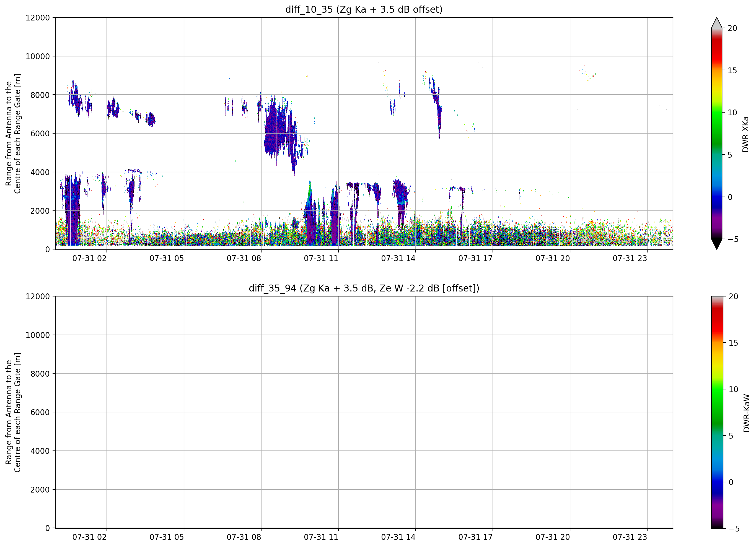Image resolution: width=756 pixels, height=547 pixels.
Task: Click the '07-31 23' x-axis label in the bottom plot
Action: coord(630,537)
